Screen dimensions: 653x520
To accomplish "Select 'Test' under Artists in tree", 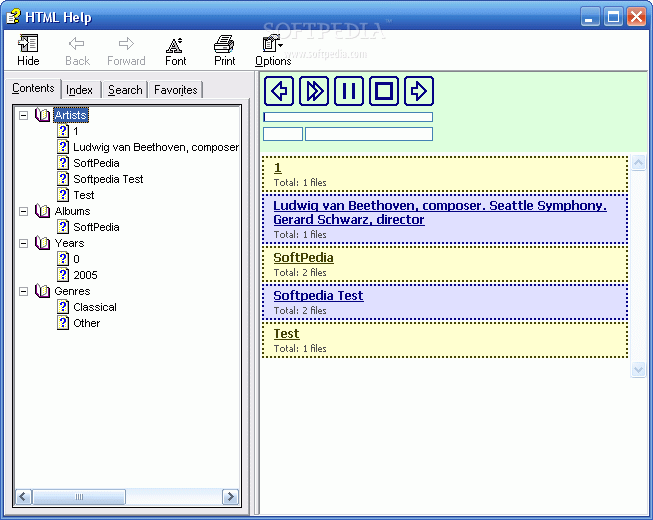I will 84,195.
